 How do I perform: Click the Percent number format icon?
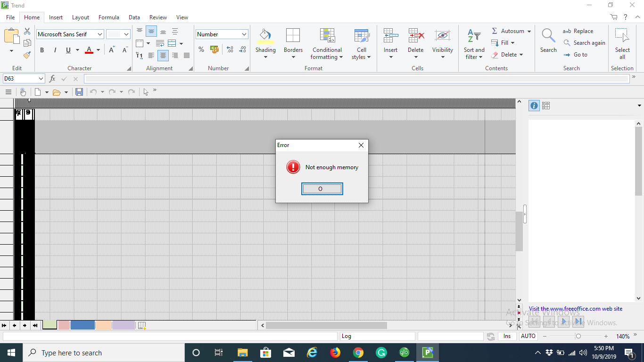point(201,49)
